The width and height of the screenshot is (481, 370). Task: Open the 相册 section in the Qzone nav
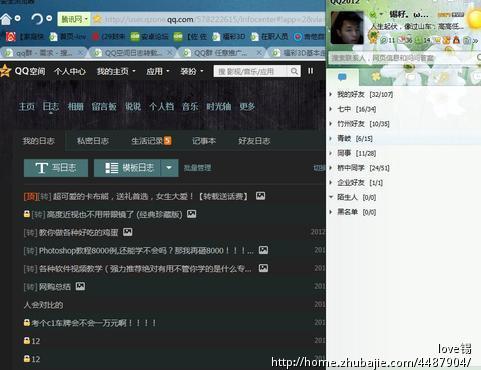pyautogui.click(x=76, y=106)
